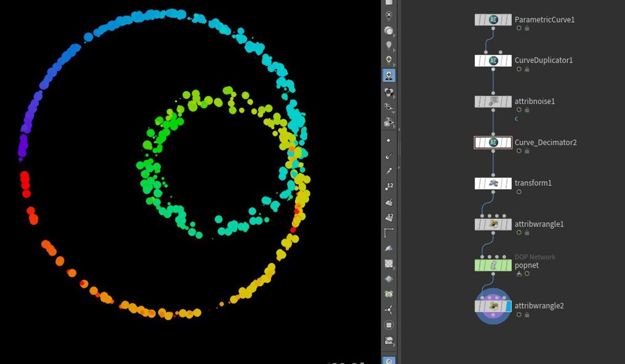
Task: Click the padlock badge under CurveDuplicator1
Action: (527, 69)
